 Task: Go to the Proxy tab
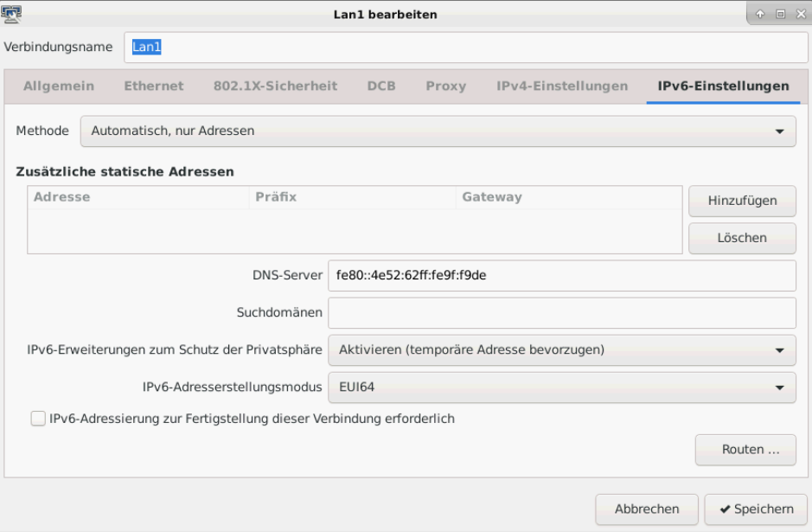point(446,86)
